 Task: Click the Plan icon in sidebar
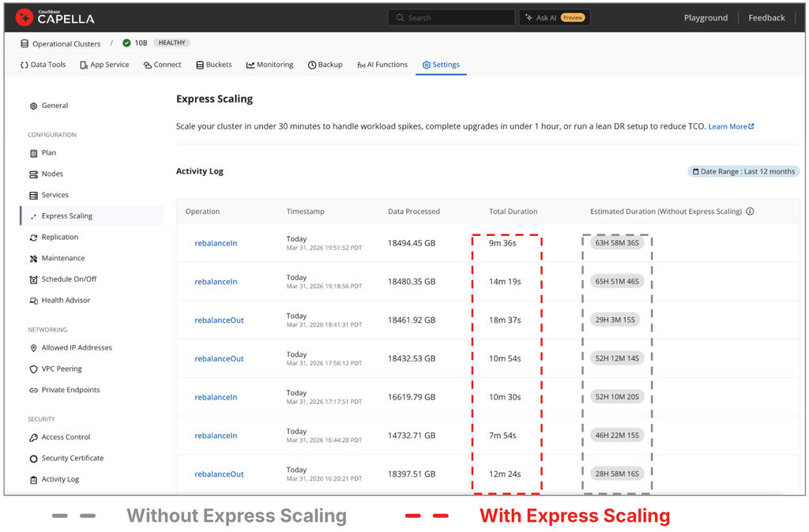point(33,153)
